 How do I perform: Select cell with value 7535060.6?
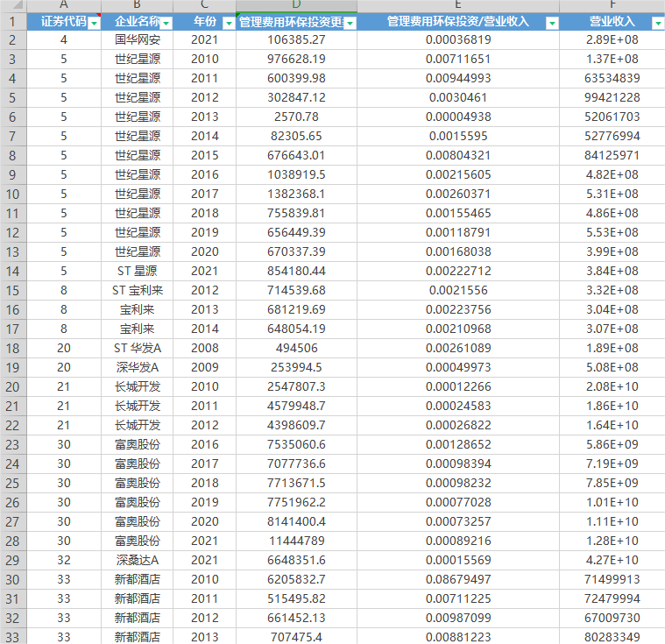(x=296, y=444)
